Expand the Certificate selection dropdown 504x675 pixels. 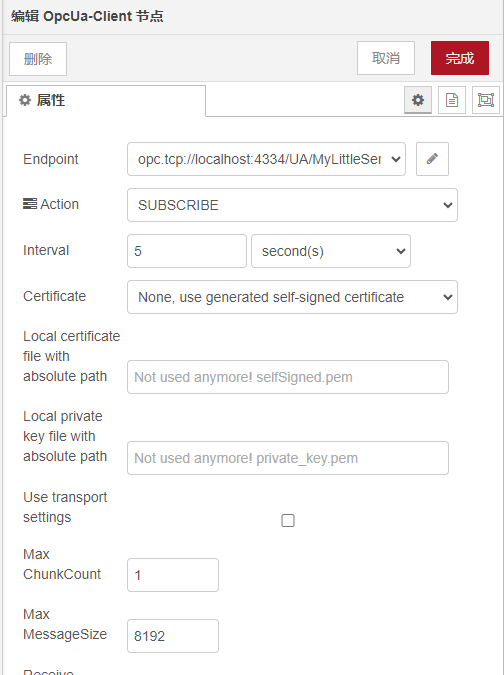pyautogui.click(x=292, y=297)
